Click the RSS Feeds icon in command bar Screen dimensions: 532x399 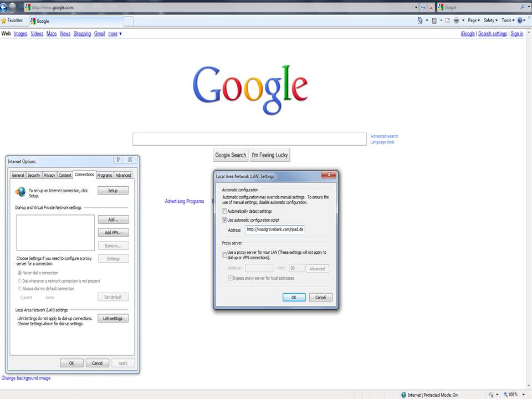pyautogui.click(x=434, y=21)
